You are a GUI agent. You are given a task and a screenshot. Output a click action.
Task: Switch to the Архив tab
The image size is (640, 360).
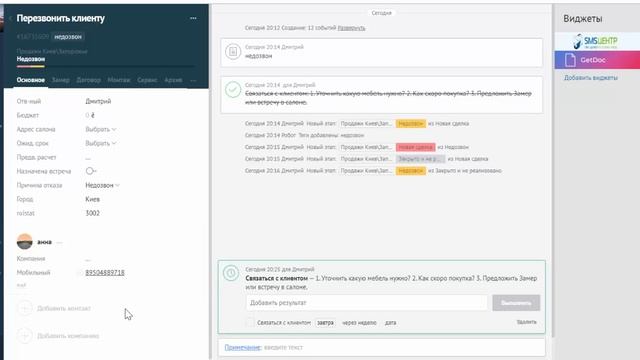[173, 80]
